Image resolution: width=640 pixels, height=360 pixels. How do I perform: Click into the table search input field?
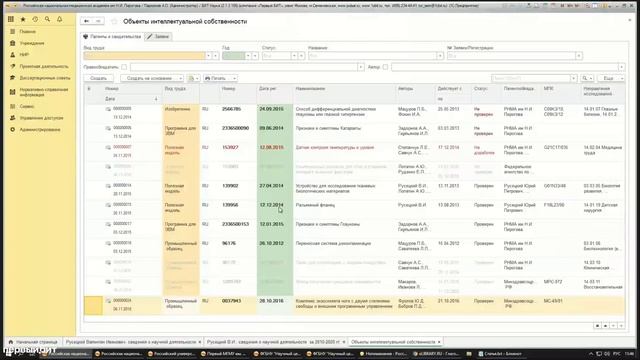click(531, 78)
